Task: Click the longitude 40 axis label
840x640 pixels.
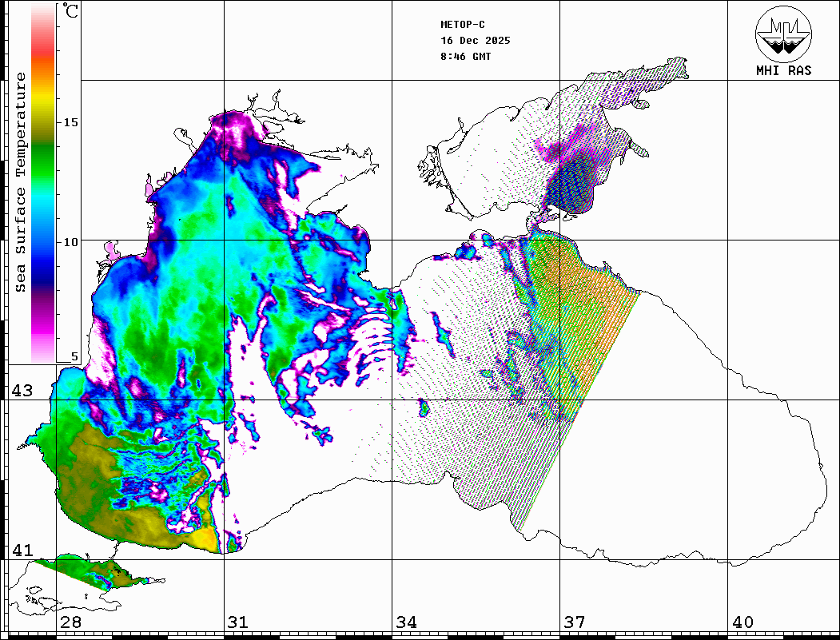Action: 742,622
